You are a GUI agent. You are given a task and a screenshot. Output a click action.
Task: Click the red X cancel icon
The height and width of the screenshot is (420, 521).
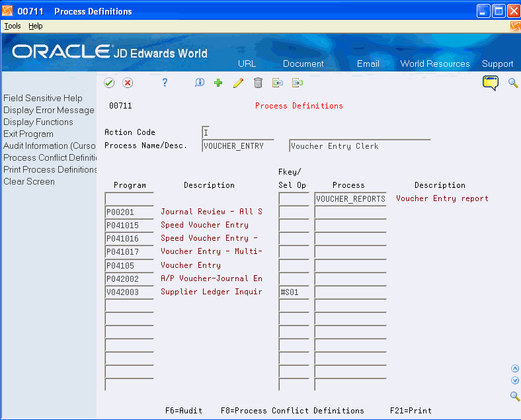tap(128, 83)
